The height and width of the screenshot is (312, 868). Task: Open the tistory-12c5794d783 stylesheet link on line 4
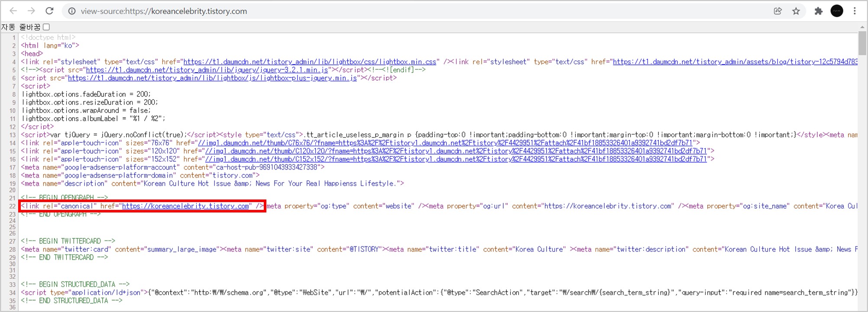point(735,62)
